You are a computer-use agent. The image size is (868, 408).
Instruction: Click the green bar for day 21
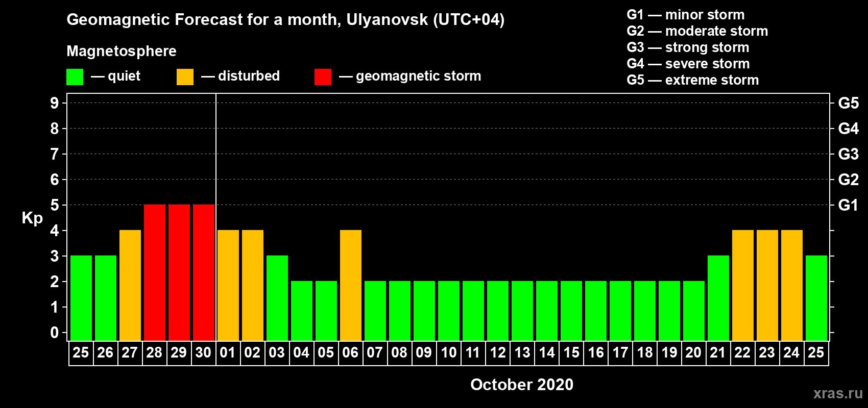tap(718, 298)
